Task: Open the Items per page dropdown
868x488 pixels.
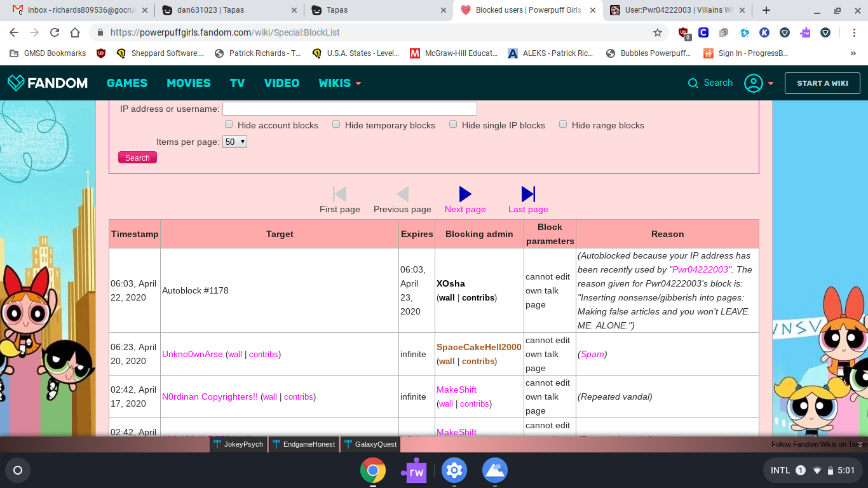Action: 234,142
